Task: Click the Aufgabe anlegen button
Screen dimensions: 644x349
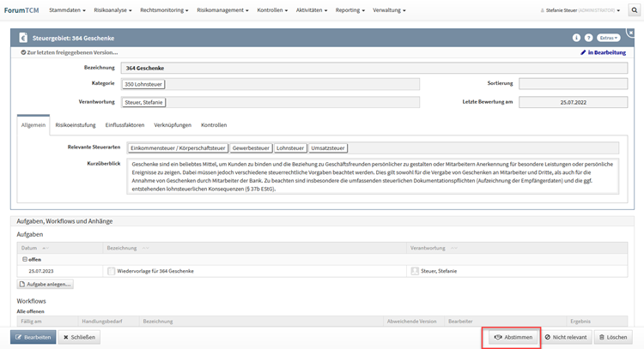Action: 46,284
